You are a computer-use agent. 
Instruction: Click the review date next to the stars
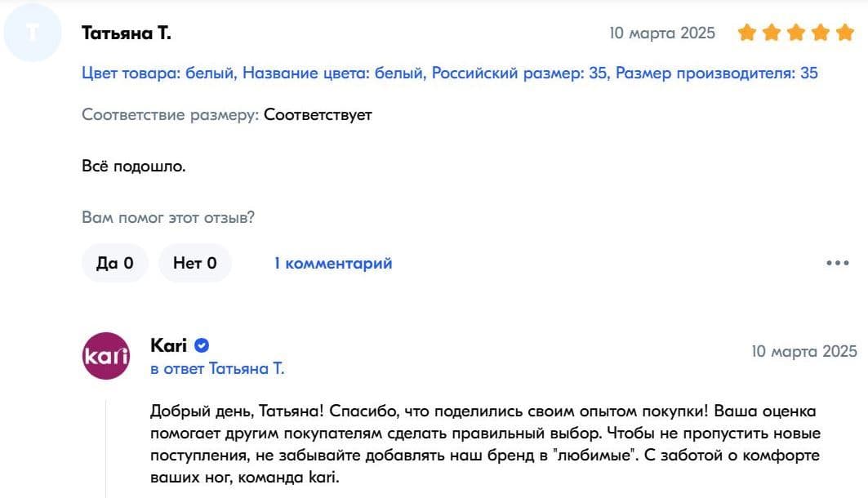click(x=662, y=33)
